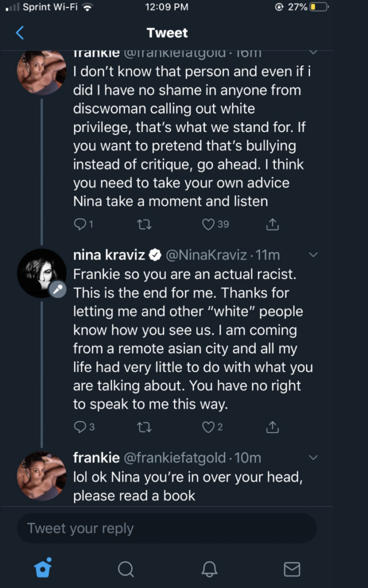368x588 pixels.
Task: Expand options chevron on top frankie tweet
Action: pyautogui.click(x=313, y=52)
